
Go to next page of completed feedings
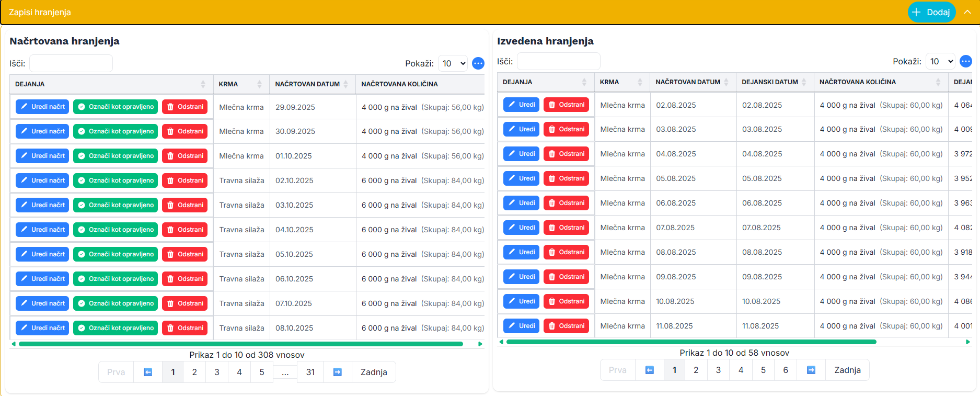[x=811, y=370]
